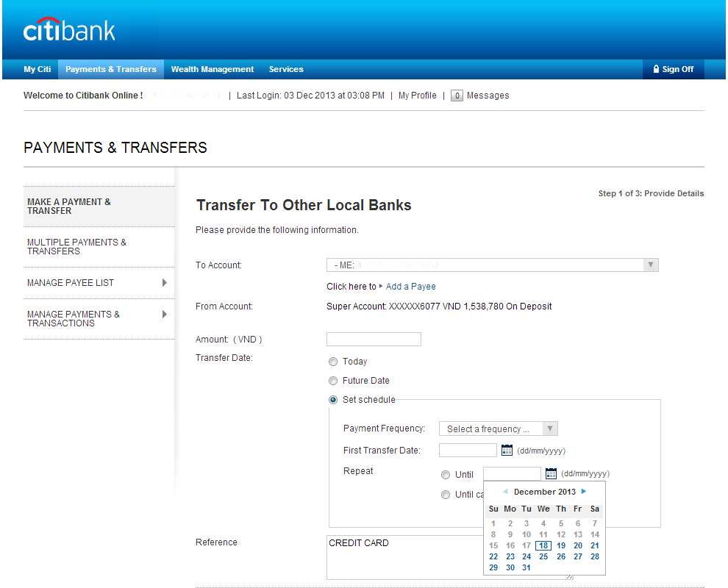Open the My Profile link
Viewport: 728px width, 588px height.
pos(418,95)
